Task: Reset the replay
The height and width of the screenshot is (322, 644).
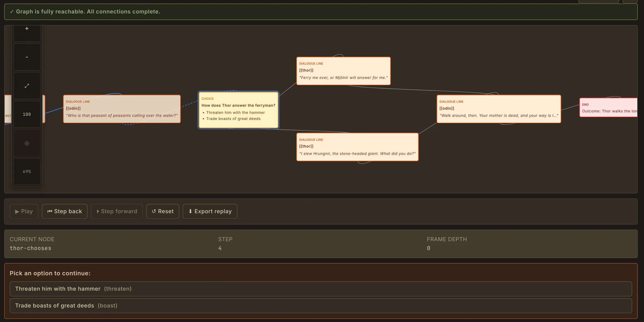Action: 163,211
